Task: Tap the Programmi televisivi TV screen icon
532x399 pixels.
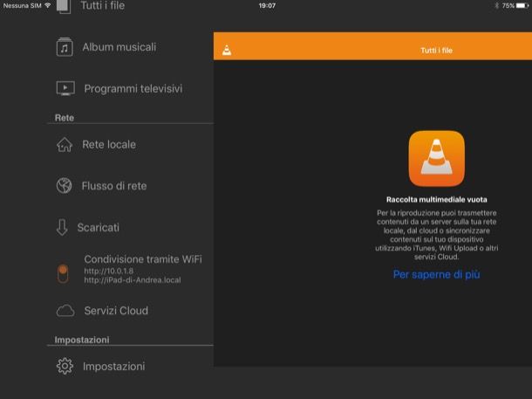Action: click(x=65, y=88)
